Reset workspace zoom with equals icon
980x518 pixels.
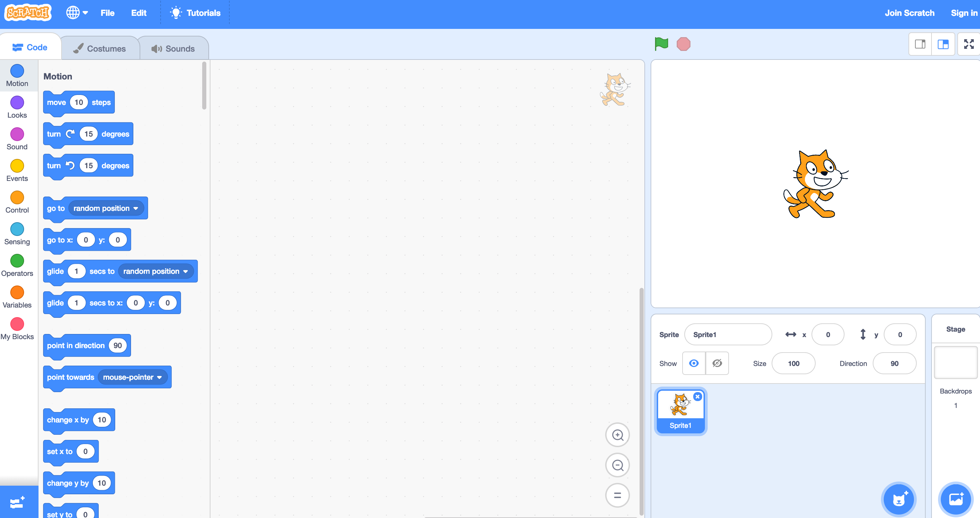pos(617,495)
